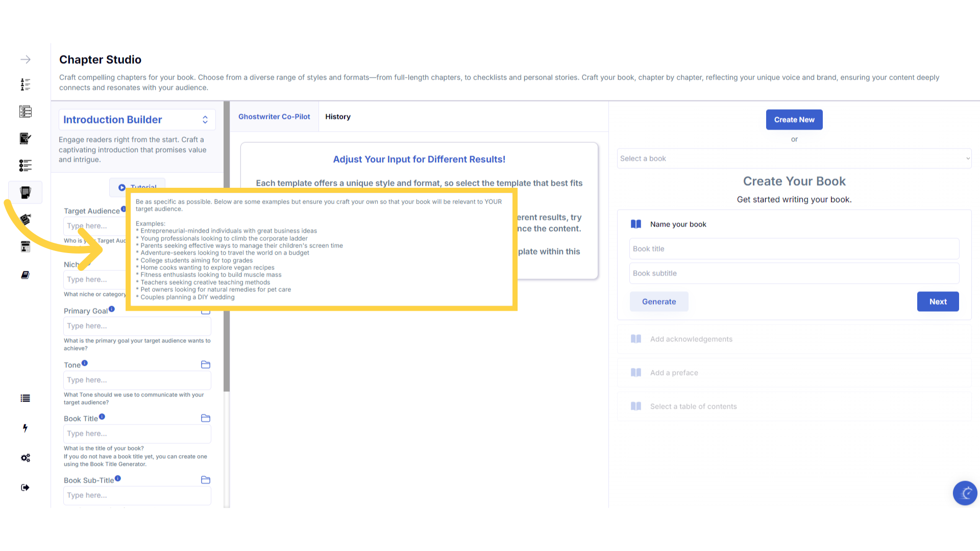Click the logout icon in sidebar

(26, 487)
